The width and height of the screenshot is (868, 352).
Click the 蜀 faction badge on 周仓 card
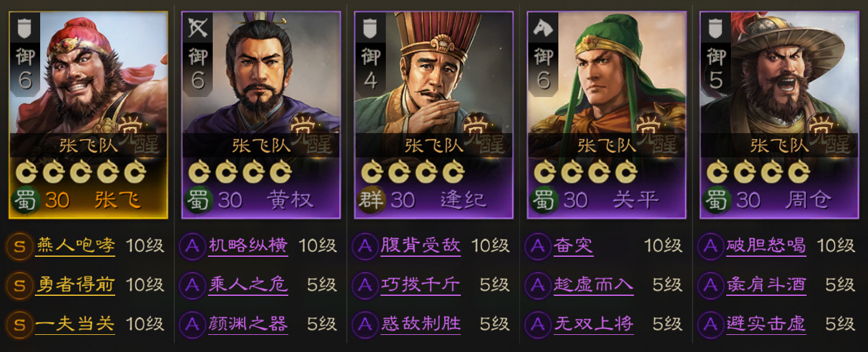click(716, 201)
